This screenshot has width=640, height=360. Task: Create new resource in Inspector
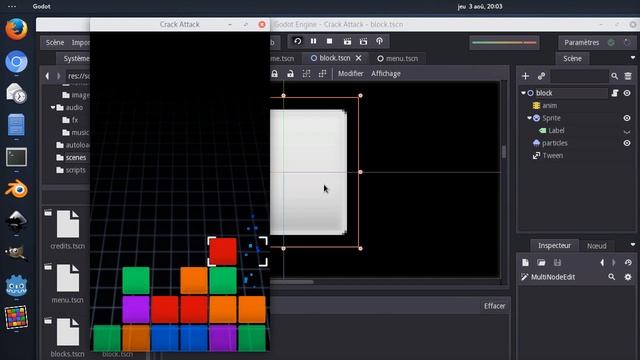(525, 262)
